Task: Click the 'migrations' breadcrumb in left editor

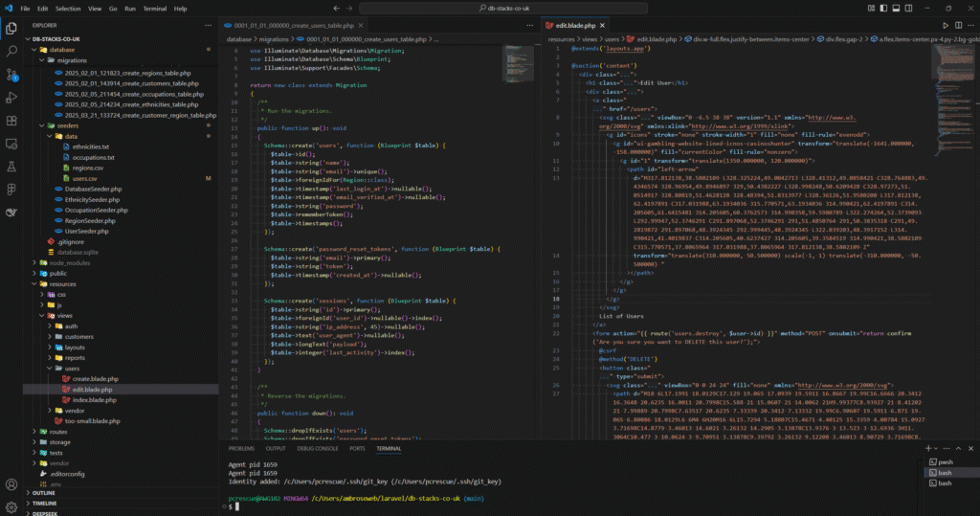Action: [274, 39]
